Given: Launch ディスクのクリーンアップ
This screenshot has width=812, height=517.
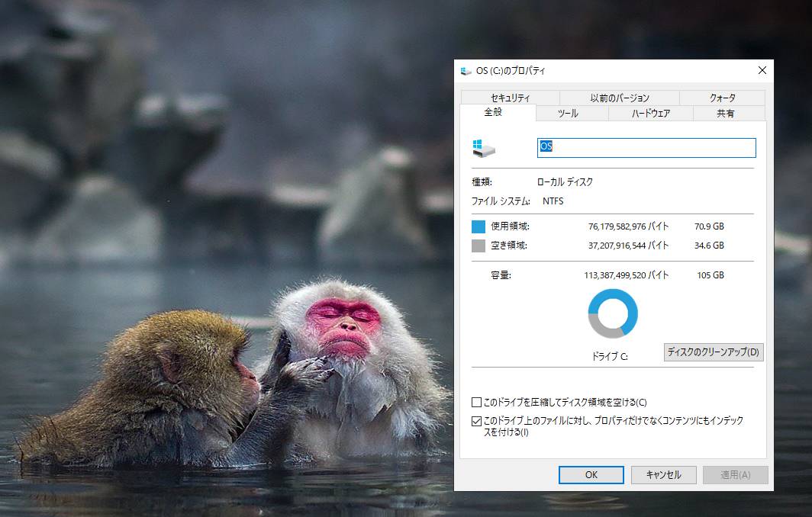Looking at the screenshot, I should (x=713, y=352).
